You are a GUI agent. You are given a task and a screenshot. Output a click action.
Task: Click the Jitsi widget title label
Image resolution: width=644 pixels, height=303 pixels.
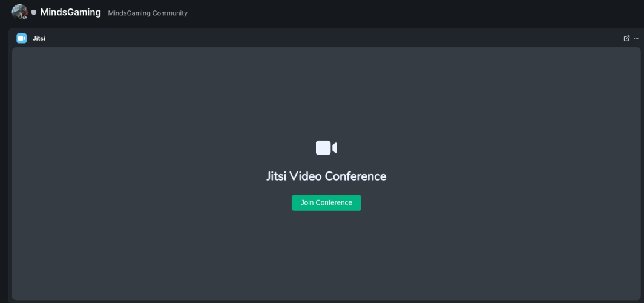click(39, 39)
